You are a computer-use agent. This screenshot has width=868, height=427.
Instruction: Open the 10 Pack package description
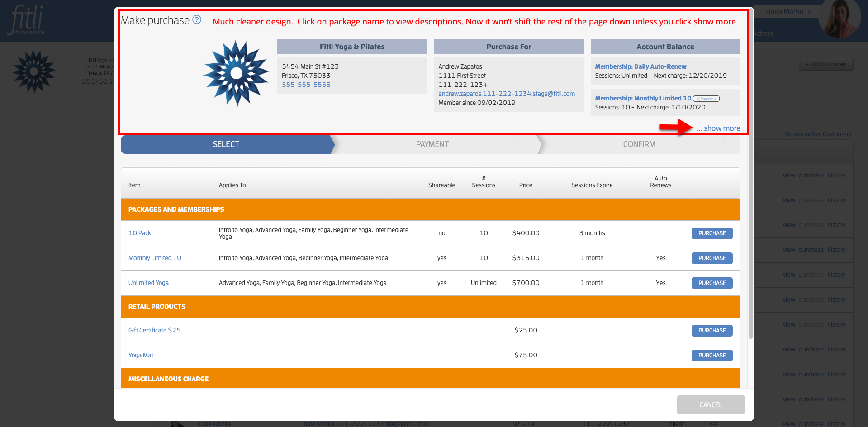tap(140, 233)
